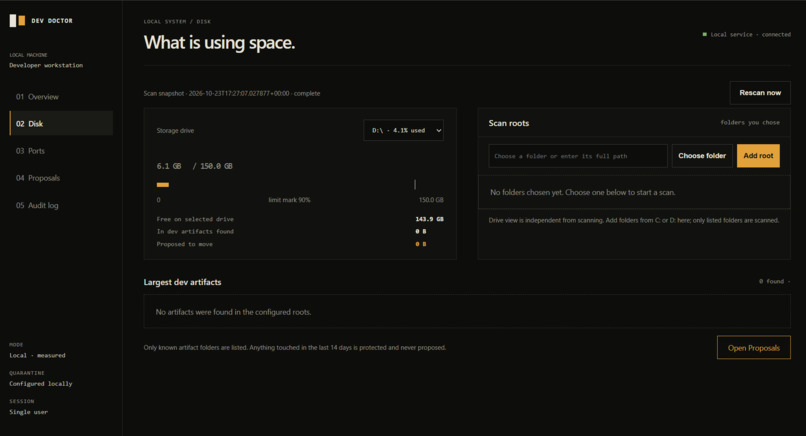The image size is (806, 436).
Task: Go to 03 Ports page
Action: 61,151
